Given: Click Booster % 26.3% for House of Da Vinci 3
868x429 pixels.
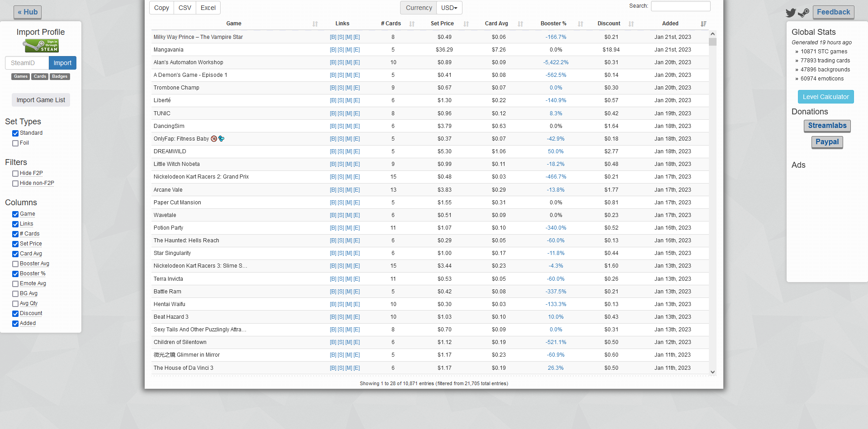Looking at the screenshot, I should pos(556,368).
